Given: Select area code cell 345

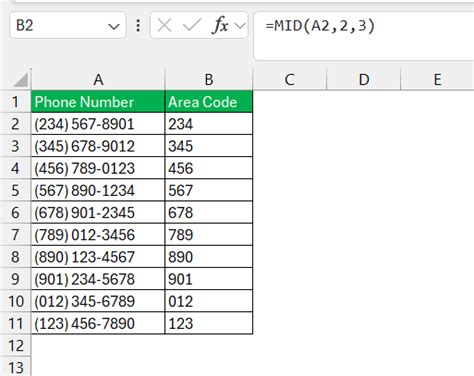Looking at the screenshot, I should pos(209,146).
